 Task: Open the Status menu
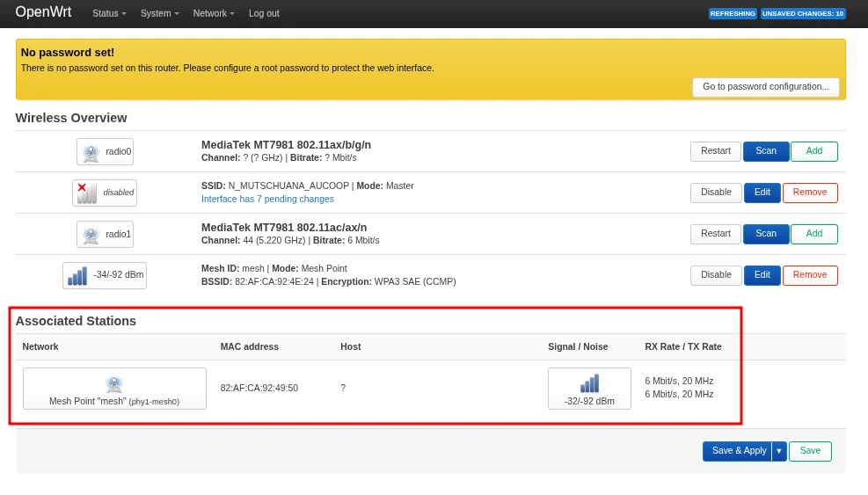pos(109,13)
